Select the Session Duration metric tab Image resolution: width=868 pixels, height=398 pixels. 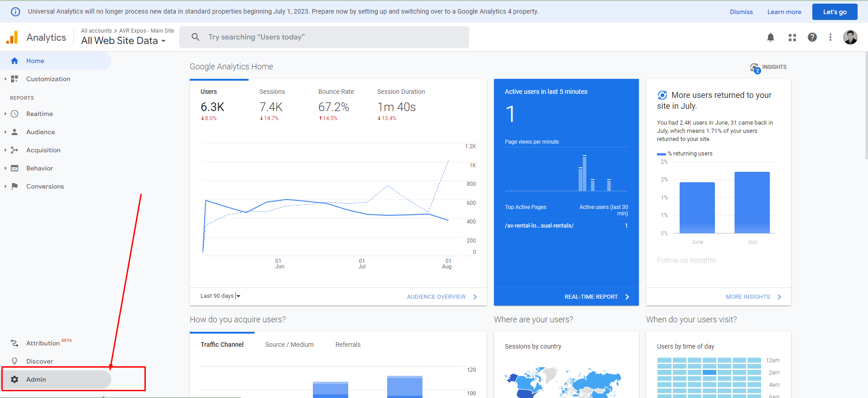pos(401,104)
